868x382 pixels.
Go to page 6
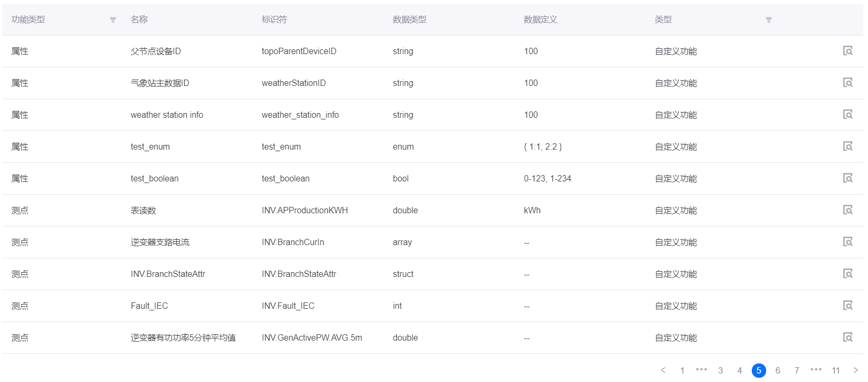(778, 370)
